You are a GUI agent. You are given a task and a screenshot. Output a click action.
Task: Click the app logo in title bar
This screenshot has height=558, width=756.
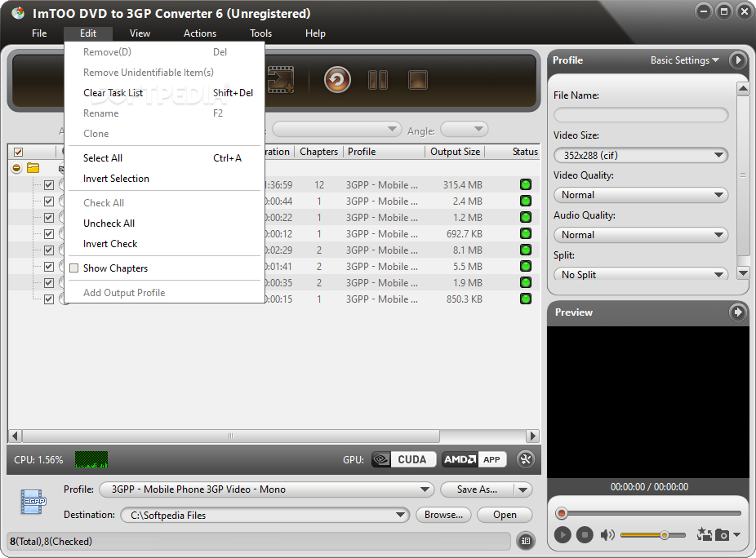[x=18, y=13]
